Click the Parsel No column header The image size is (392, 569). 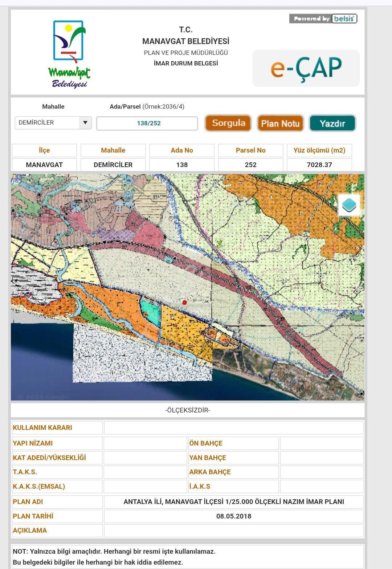click(250, 150)
